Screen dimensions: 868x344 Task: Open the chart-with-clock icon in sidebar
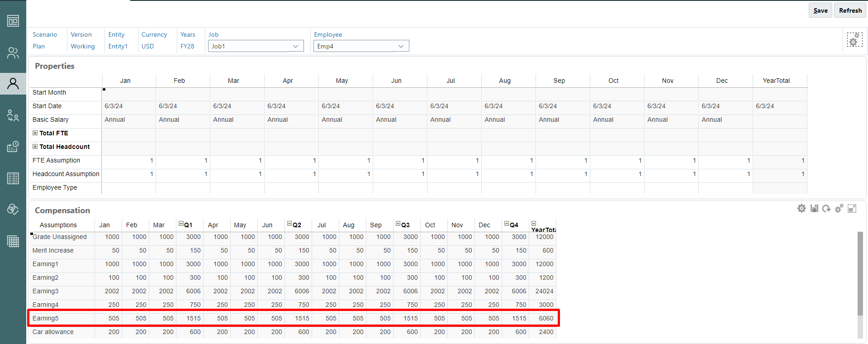coord(13,147)
